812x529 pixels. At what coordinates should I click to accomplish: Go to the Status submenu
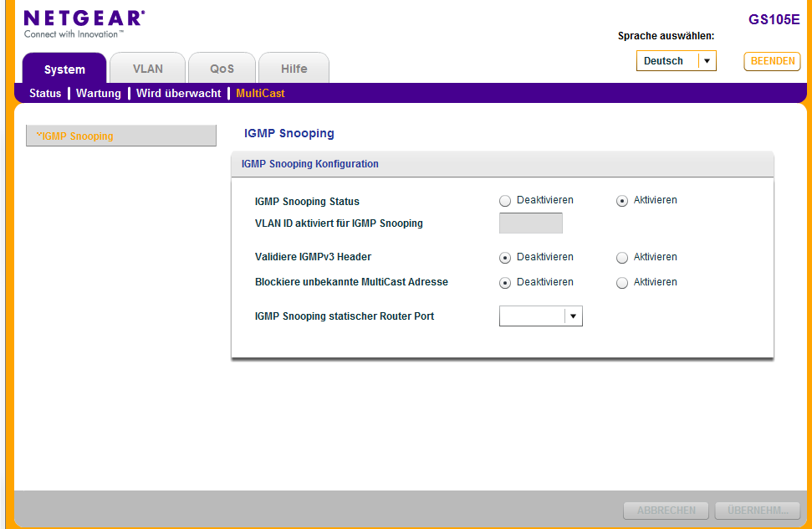45,94
